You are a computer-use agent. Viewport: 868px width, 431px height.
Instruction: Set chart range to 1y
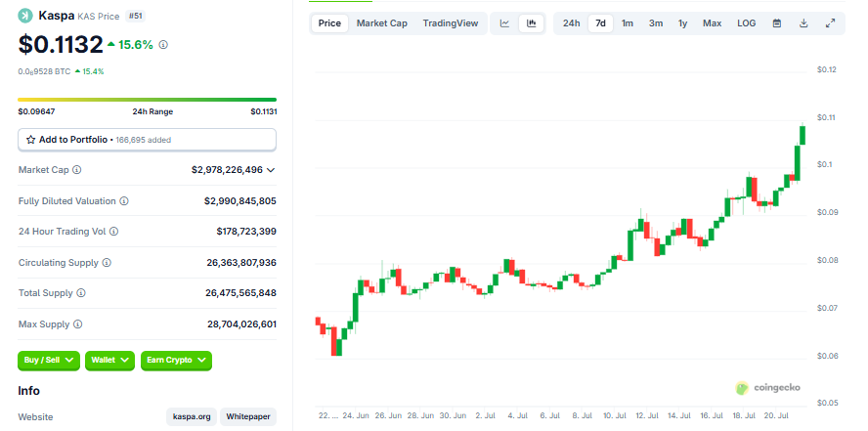[682, 23]
